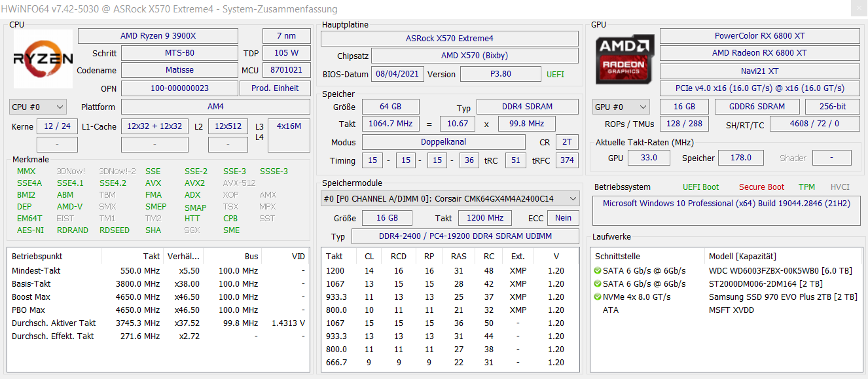Image resolution: width=868 pixels, height=379 pixels.
Task: Open the CPU #0 selector dropdown
Action: tap(38, 107)
